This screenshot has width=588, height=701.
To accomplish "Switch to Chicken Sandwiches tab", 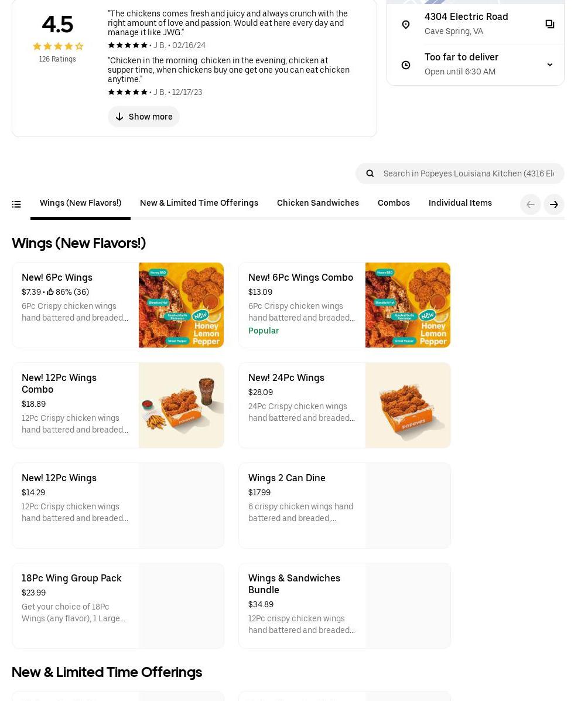I will tap(317, 203).
